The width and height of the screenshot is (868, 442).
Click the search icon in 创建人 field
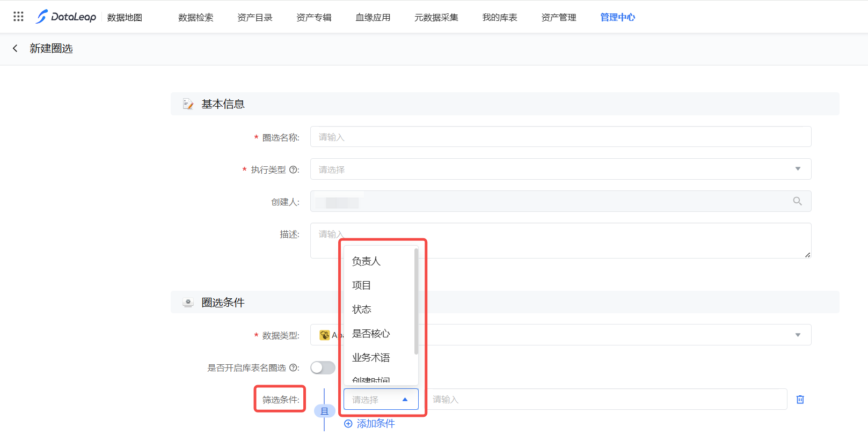(798, 201)
